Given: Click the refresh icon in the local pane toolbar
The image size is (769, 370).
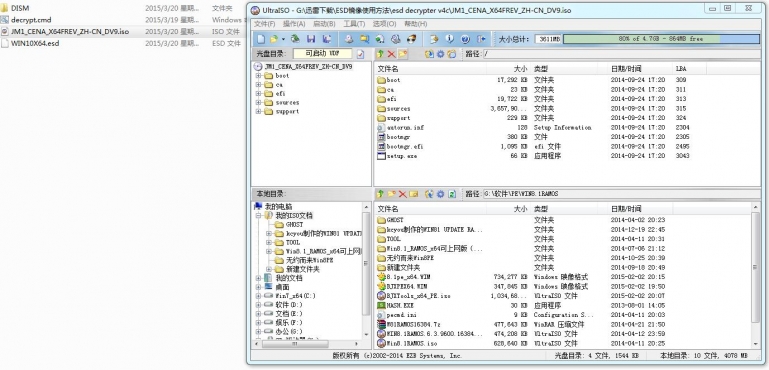Looking at the screenshot, I should (x=452, y=194).
